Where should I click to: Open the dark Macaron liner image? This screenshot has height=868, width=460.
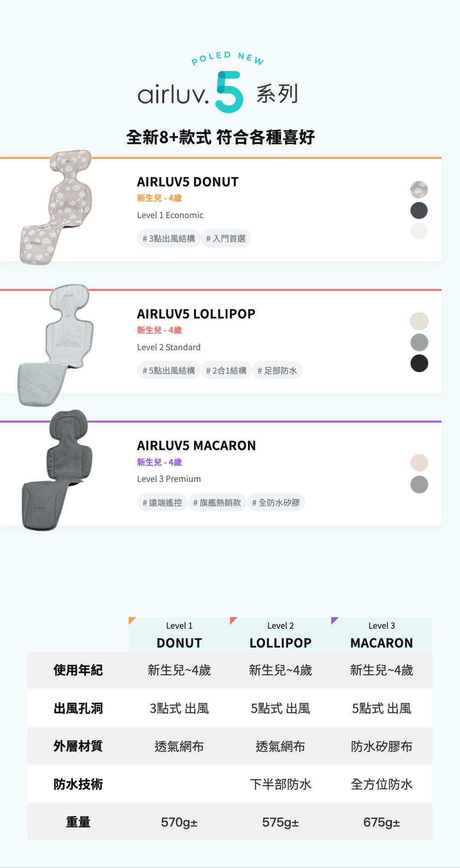(57, 470)
